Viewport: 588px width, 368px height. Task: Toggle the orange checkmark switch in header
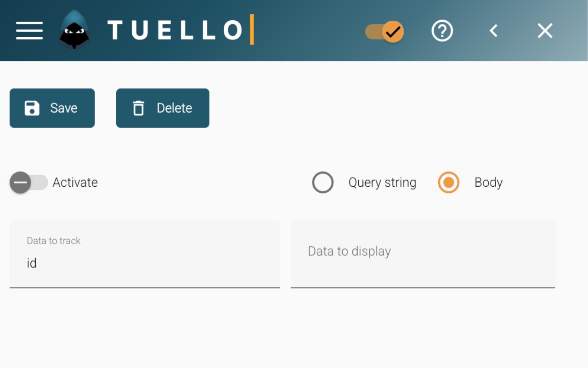click(385, 32)
